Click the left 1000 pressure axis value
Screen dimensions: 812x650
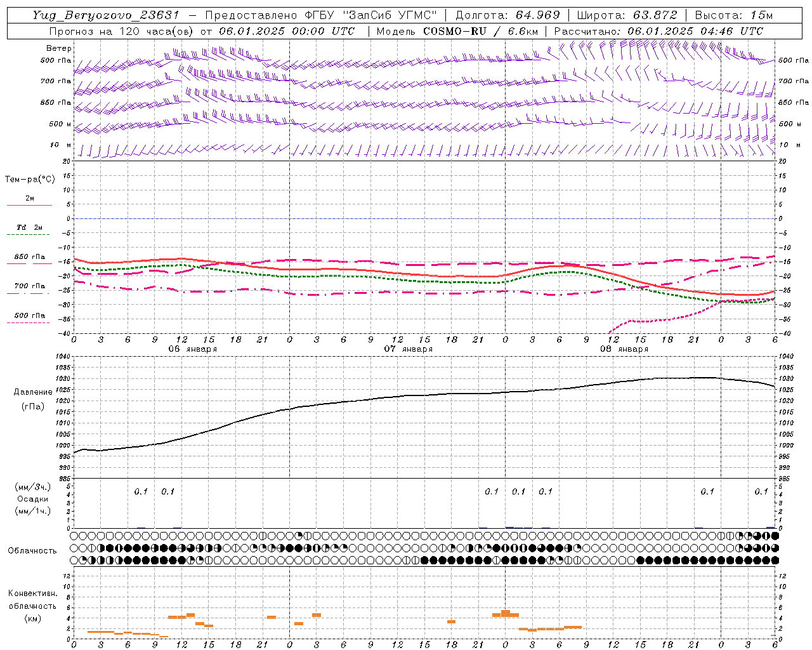pos(63,446)
